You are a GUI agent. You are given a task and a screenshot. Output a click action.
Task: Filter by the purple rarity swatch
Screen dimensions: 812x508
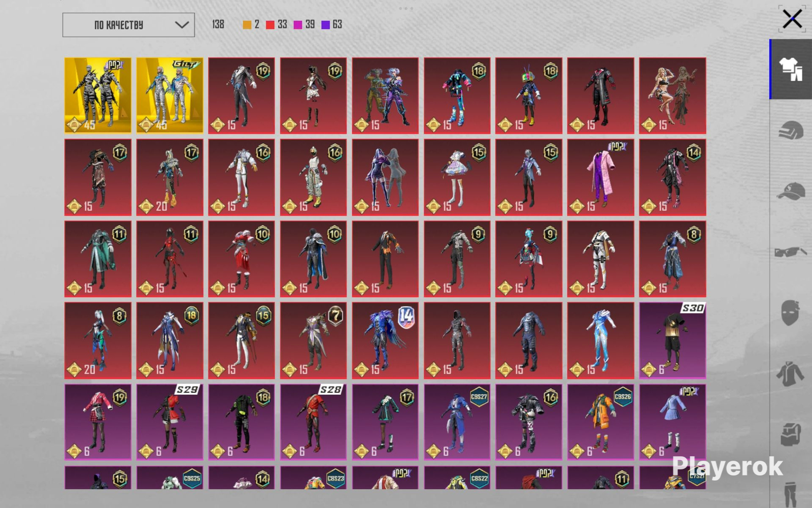click(325, 25)
